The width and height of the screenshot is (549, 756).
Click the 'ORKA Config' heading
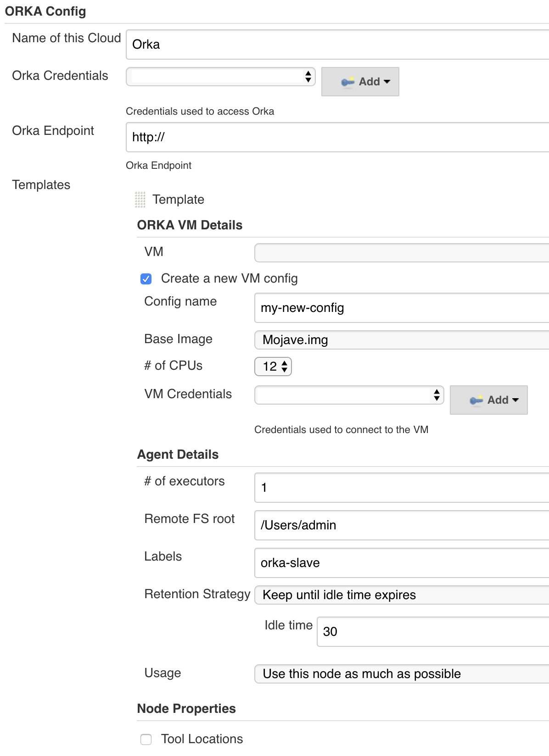coord(45,11)
